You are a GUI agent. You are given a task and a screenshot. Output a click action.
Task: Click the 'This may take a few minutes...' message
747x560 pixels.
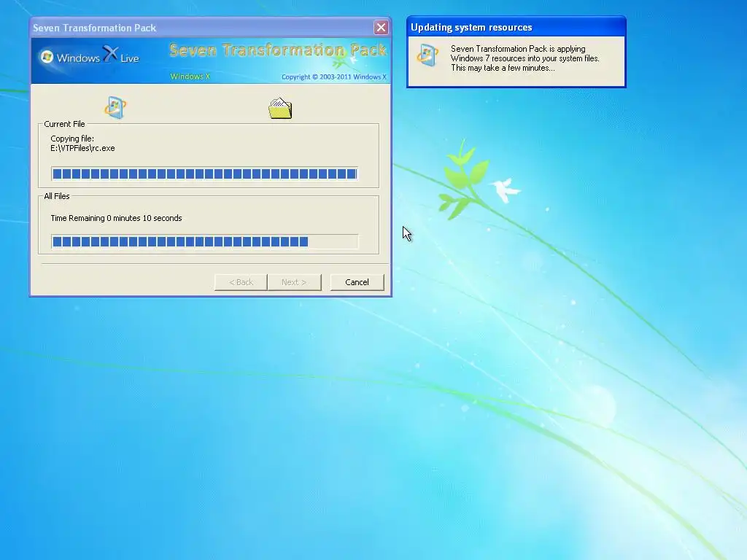coord(503,68)
